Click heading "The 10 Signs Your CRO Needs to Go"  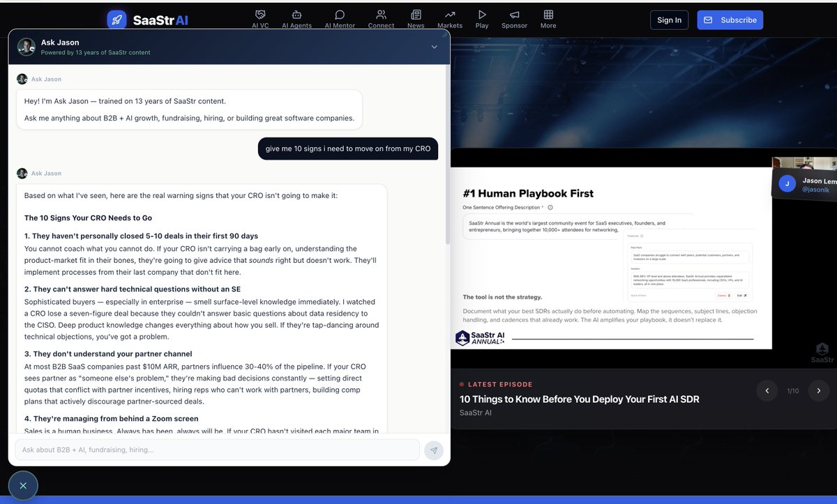[88, 218]
